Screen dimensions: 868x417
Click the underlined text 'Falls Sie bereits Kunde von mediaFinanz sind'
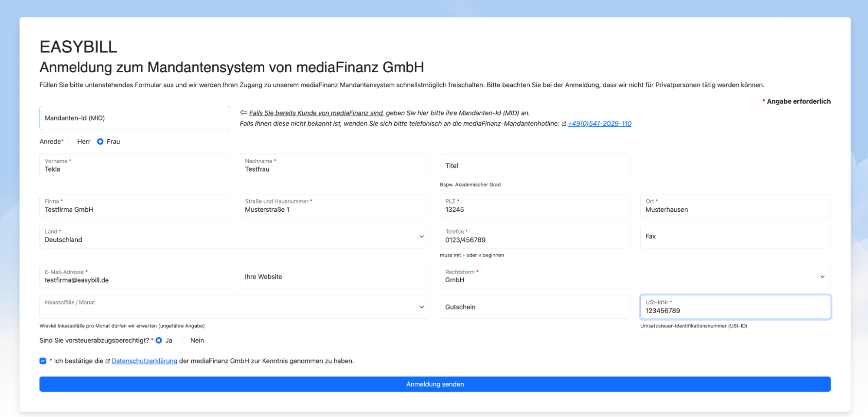(x=316, y=113)
